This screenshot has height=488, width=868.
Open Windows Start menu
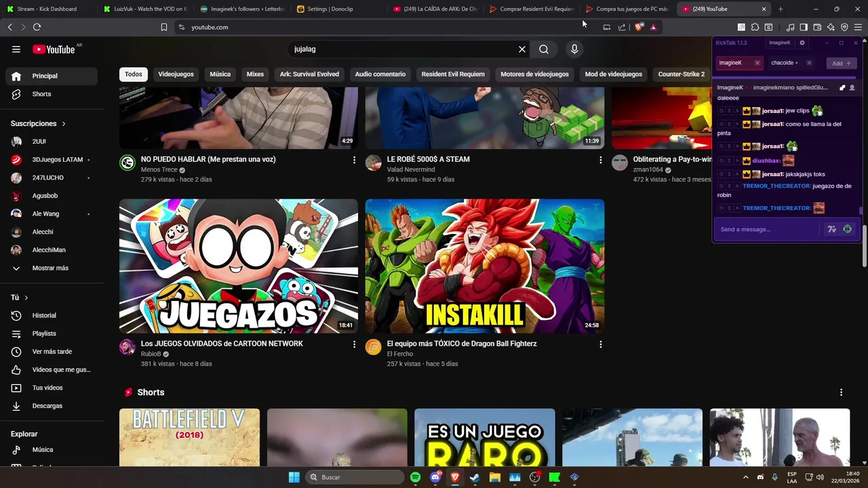point(294,477)
